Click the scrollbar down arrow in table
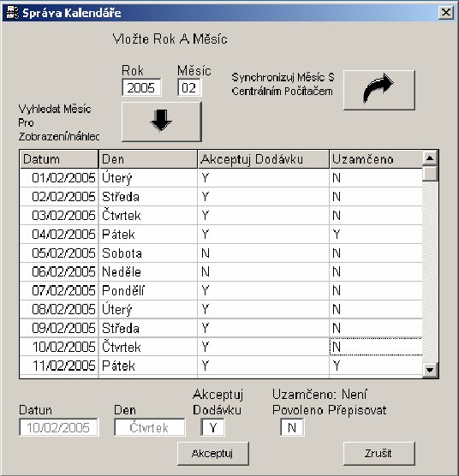Screen dimensions: 459x476 [430, 370]
